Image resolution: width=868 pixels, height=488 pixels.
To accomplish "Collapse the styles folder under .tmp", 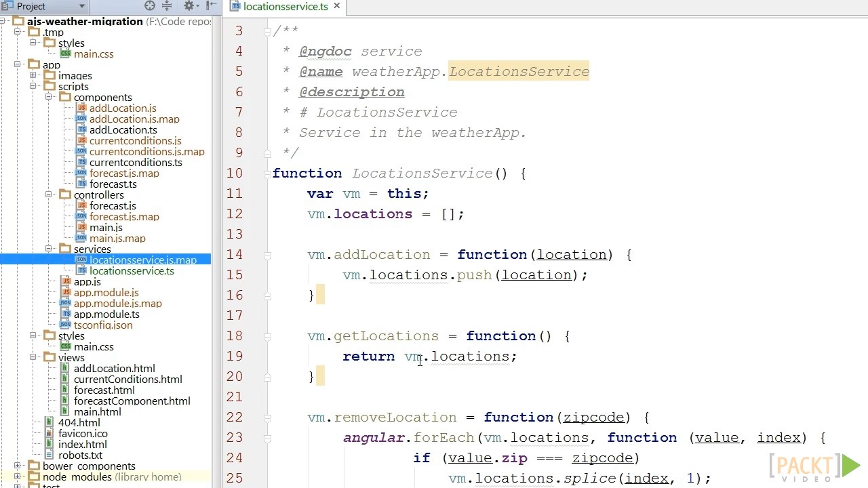I will pos(33,43).
